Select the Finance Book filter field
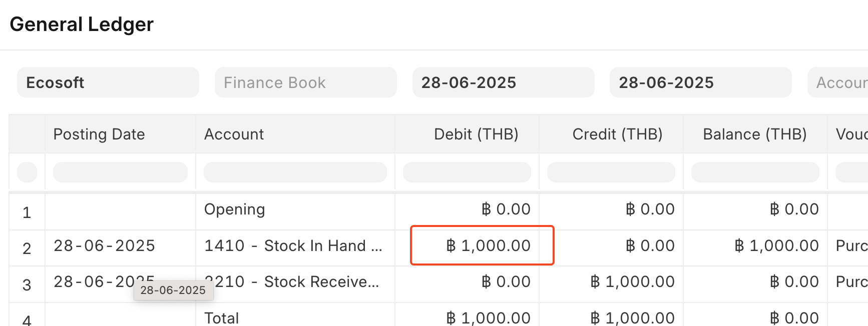The image size is (868, 326). click(x=306, y=82)
